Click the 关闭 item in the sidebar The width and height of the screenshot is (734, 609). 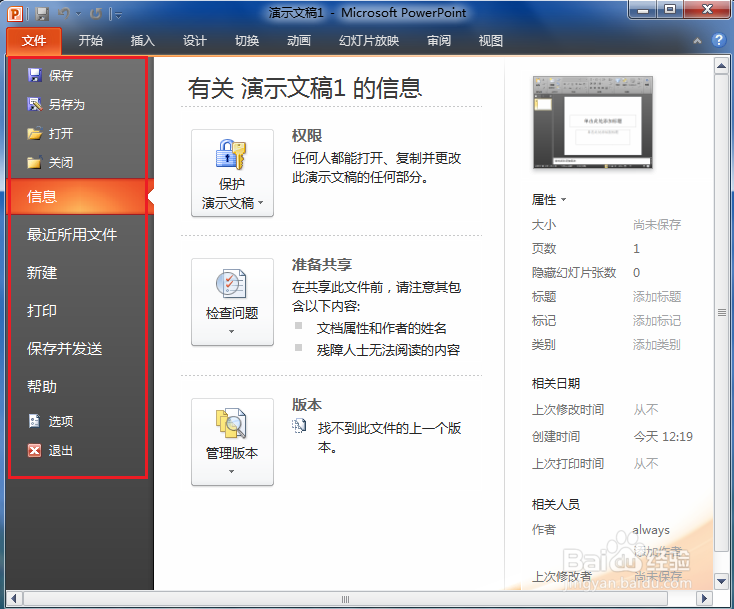51,162
